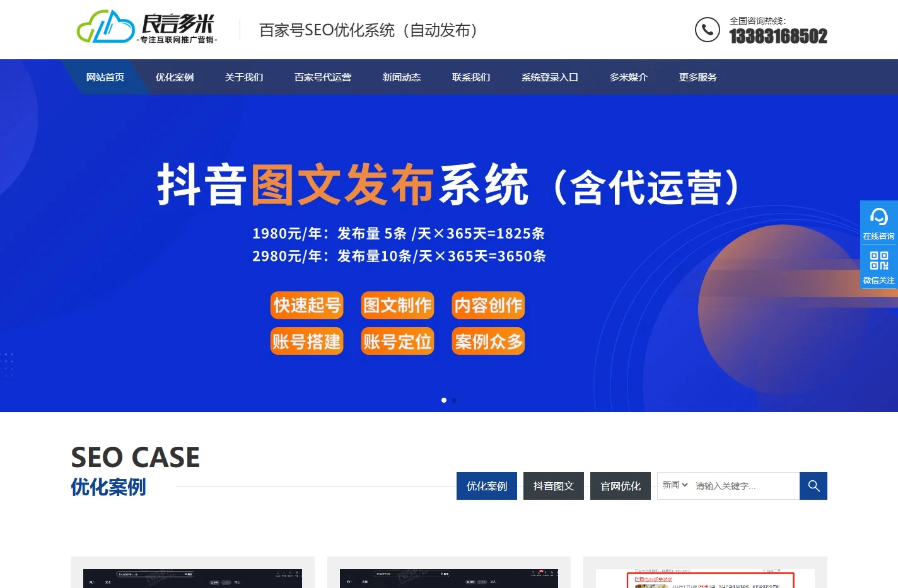The width and height of the screenshot is (898, 588).
Task: Open the 新闻动态 navigation item
Action: click(402, 77)
